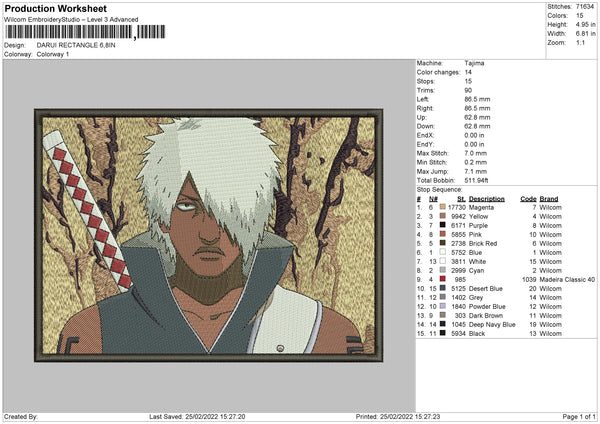
Task: Click the Brick Red color swatch
Action: (444, 243)
